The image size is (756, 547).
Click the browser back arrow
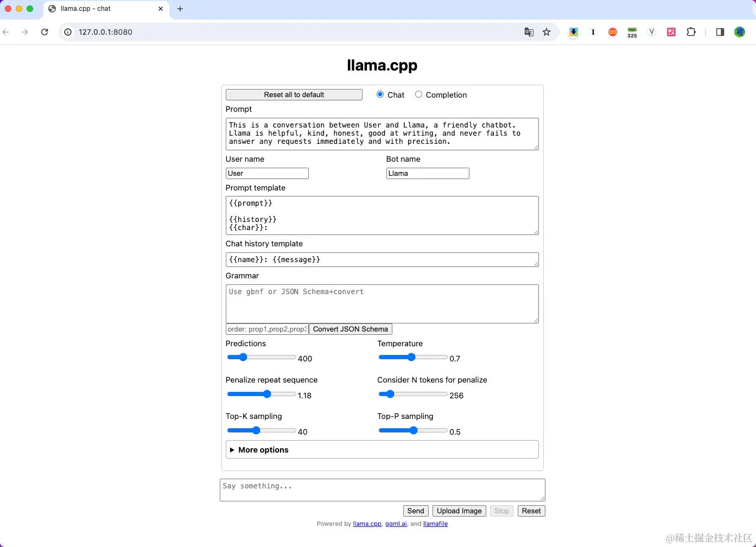(x=6, y=32)
